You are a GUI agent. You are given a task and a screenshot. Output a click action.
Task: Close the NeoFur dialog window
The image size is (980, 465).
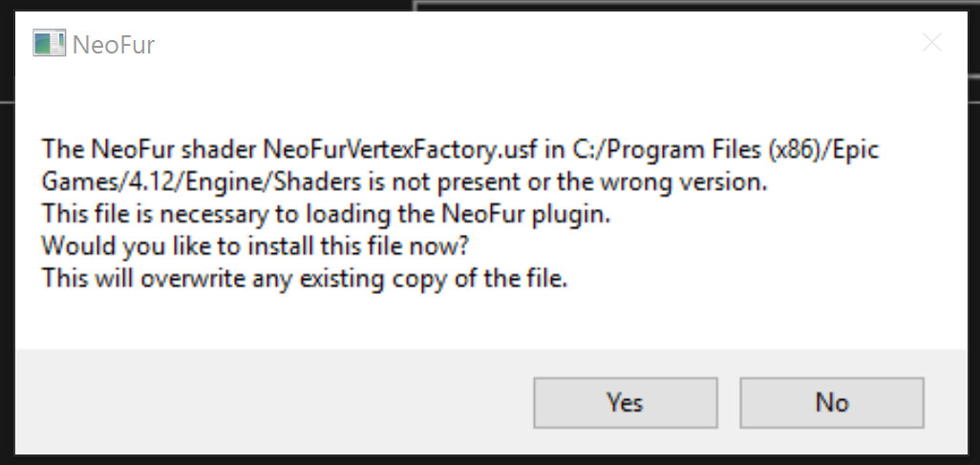coord(931,43)
